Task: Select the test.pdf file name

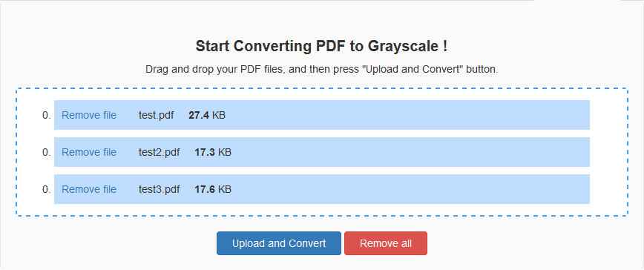Action: 156,115
